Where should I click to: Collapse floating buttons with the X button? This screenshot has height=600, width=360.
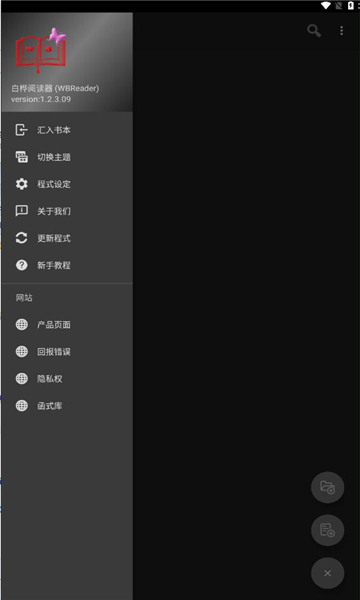(x=327, y=573)
